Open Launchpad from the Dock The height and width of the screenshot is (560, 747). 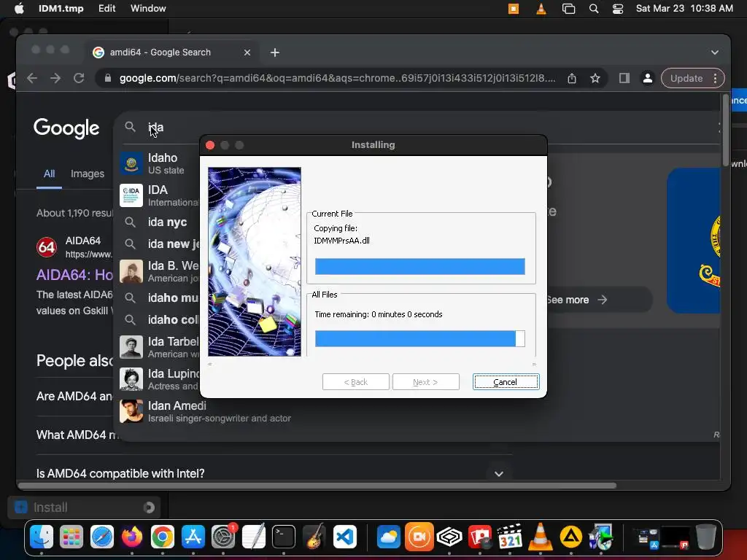pos(71,537)
